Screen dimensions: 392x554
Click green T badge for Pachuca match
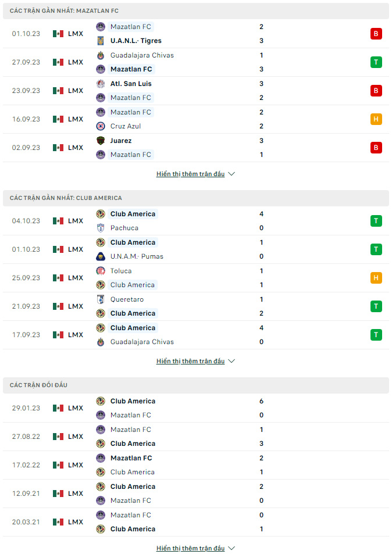[376, 221]
